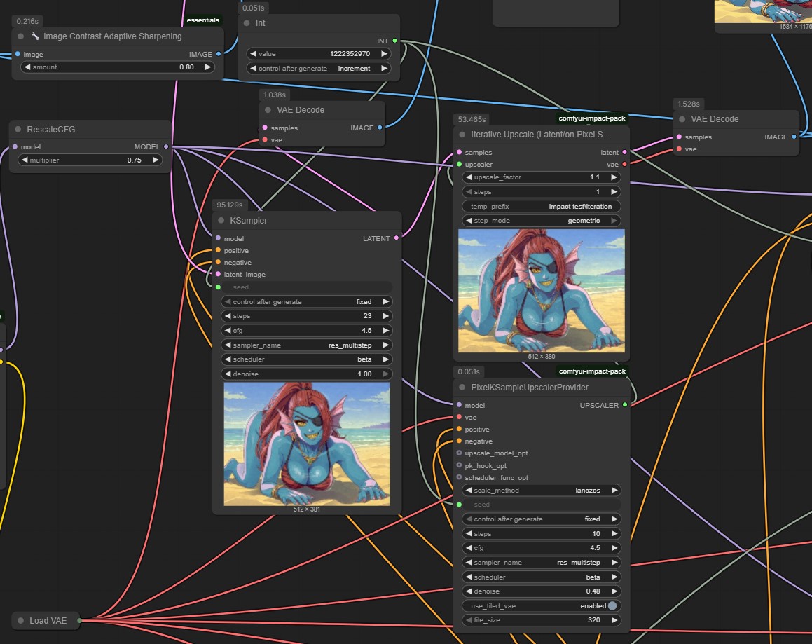Click the essentials badge above the sharpening node

tap(202, 20)
